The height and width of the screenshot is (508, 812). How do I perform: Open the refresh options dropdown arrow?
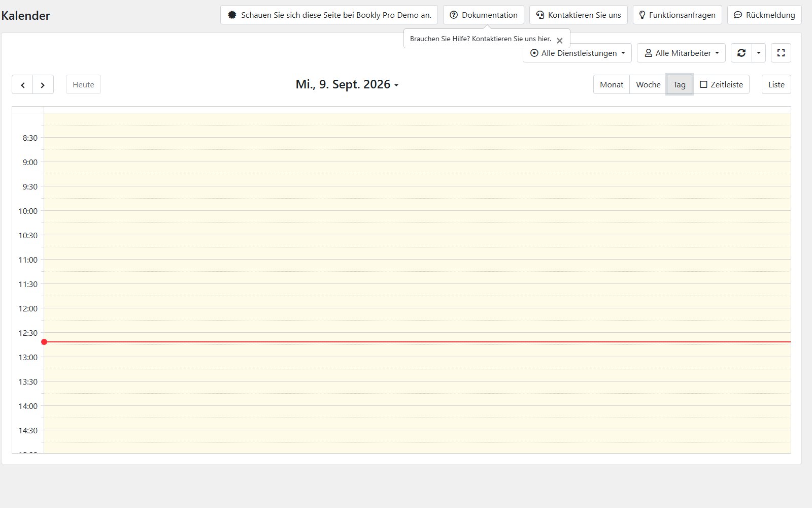tap(759, 53)
